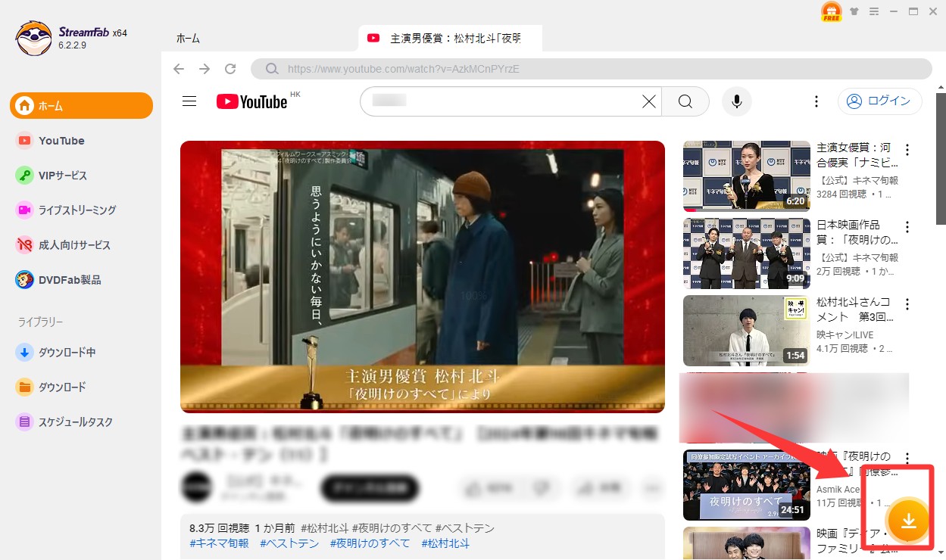Click the blue #松村北斗 hashtag link
The image size is (946, 560).
tap(445, 543)
